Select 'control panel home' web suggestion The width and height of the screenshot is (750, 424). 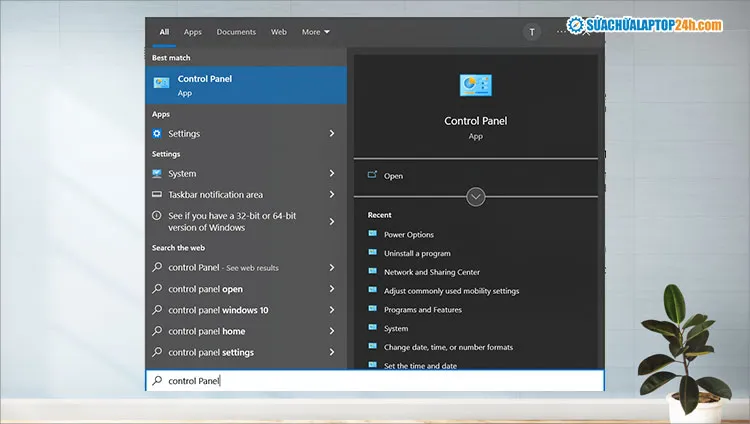(207, 331)
